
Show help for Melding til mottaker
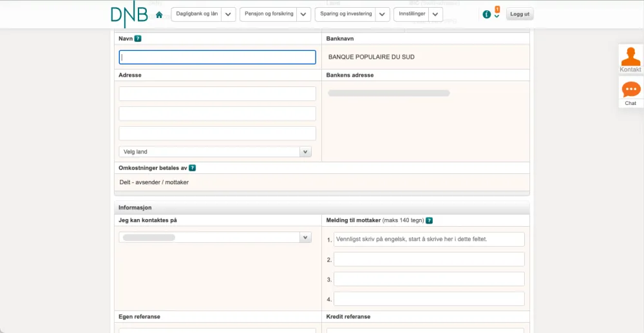pos(429,220)
